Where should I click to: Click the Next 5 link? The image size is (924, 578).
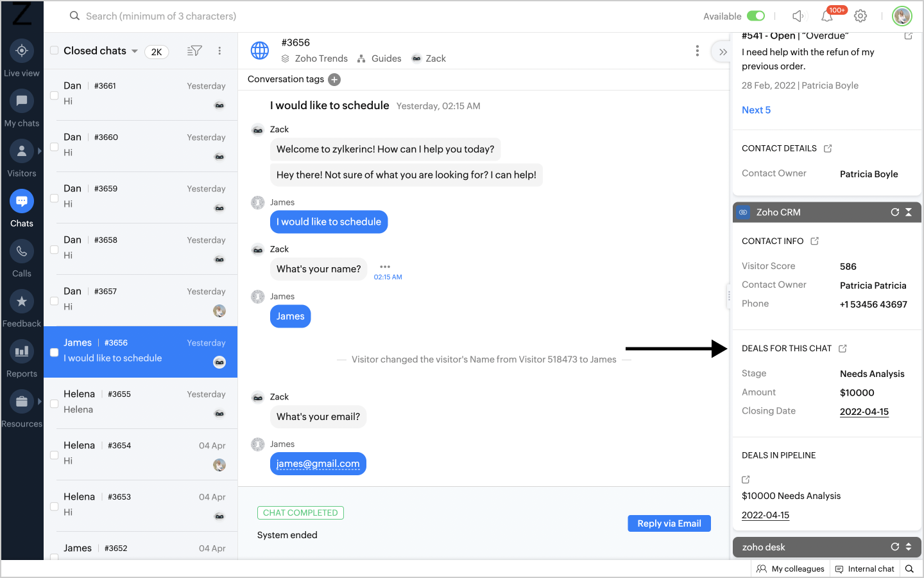[757, 110]
